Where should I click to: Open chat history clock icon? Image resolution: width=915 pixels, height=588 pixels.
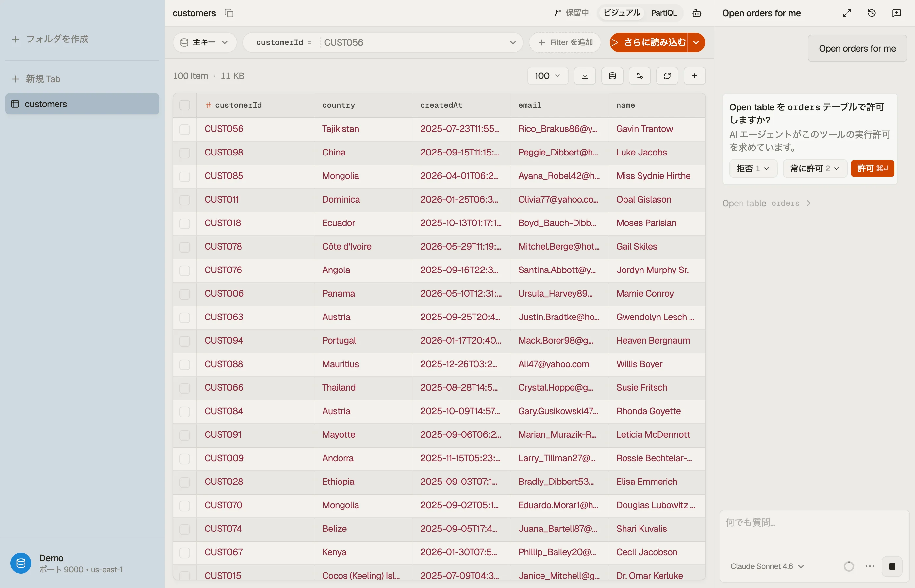coord(872,13)
